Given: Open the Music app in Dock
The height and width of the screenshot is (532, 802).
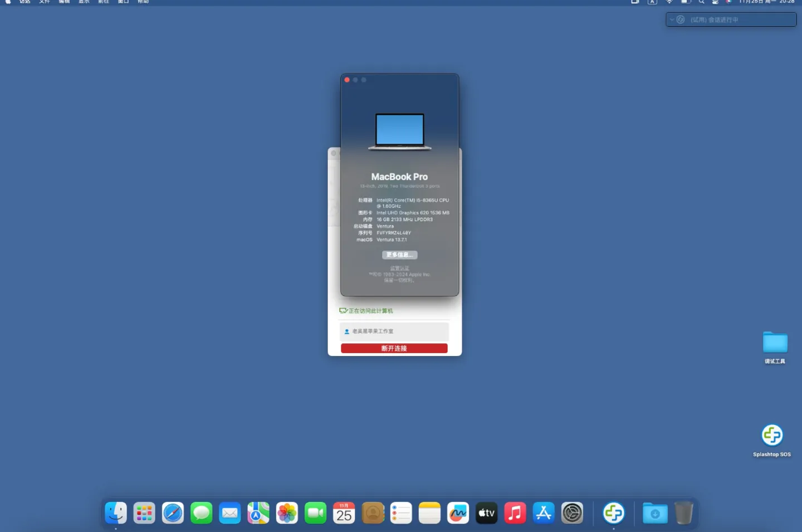Looking at the screenshot, I should tap(515, 513).
